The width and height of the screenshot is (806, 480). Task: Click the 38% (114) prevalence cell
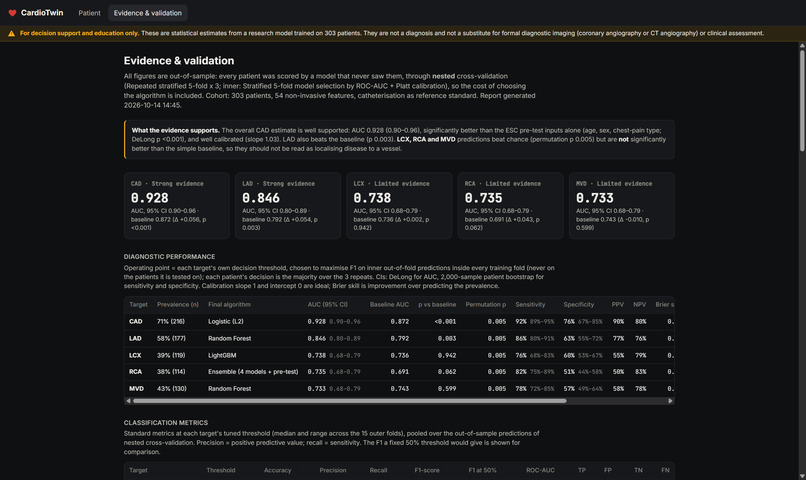tap(171, 372)
